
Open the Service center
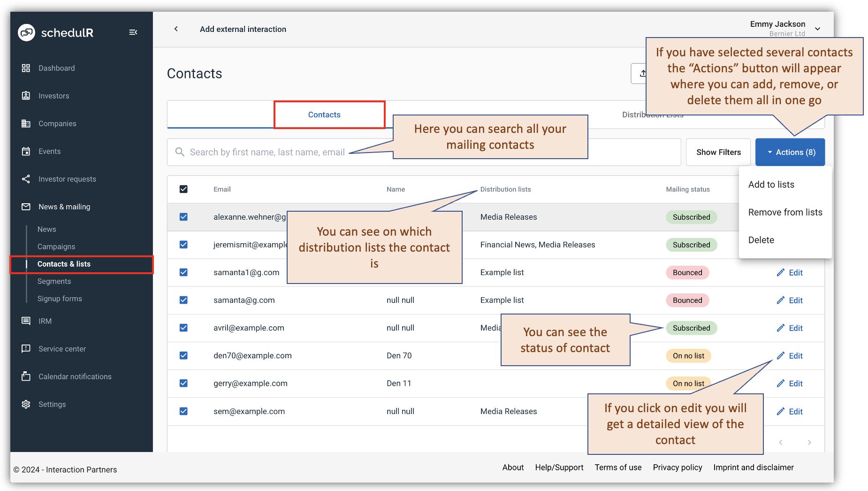tap(61, 349)
